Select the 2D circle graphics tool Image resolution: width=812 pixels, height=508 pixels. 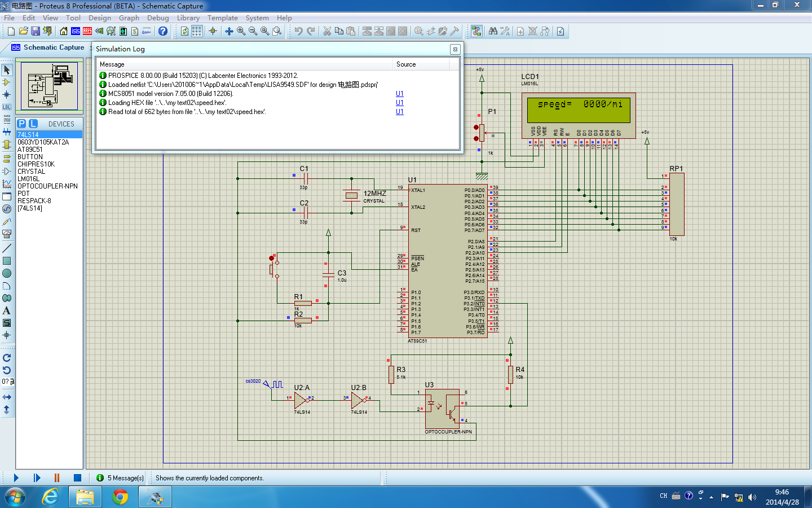click(7, 273)
